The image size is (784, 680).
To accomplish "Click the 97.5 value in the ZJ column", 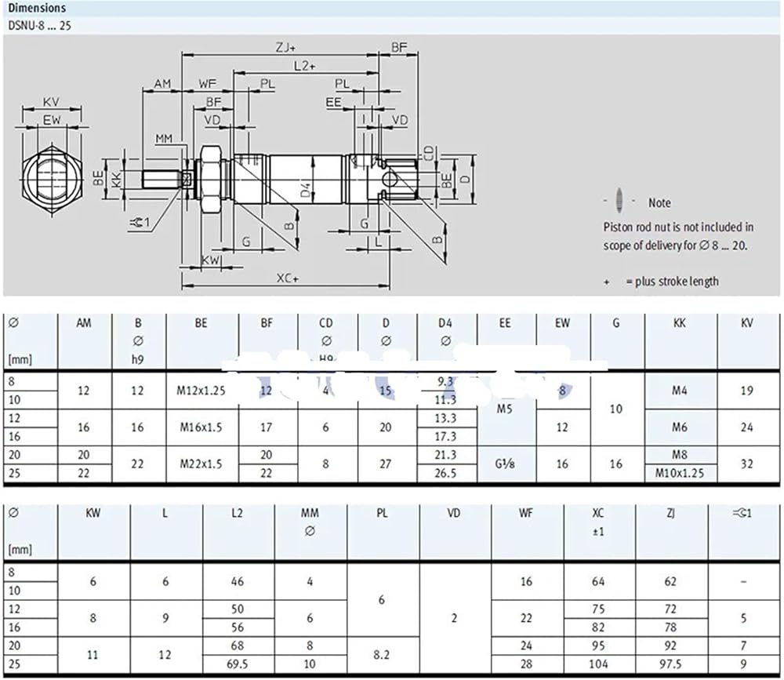I will [671, 663].
